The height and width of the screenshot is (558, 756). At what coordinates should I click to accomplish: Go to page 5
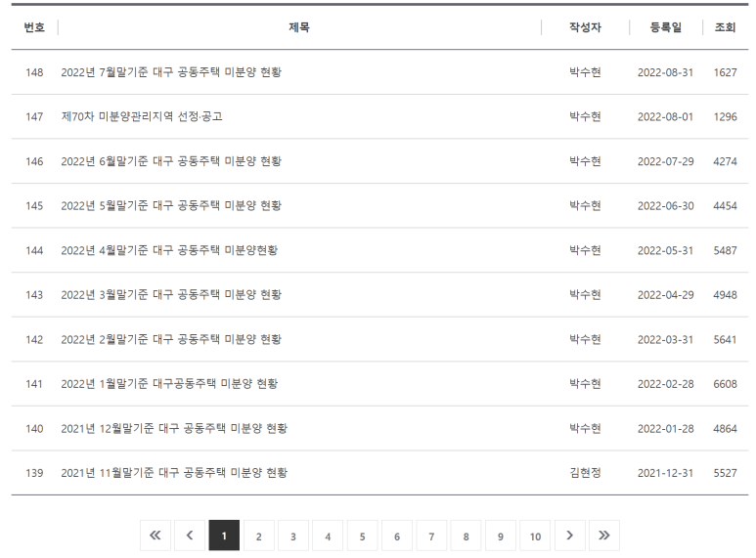point(363,536)
